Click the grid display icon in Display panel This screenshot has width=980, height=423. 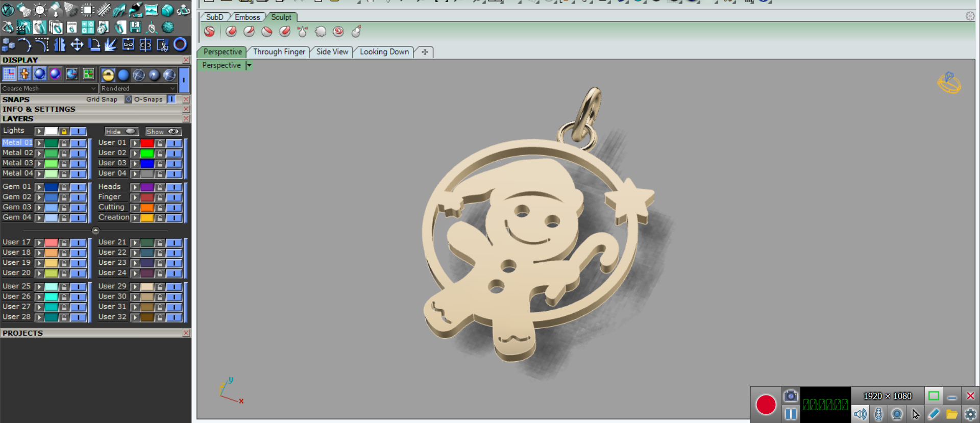pos(9,74)
